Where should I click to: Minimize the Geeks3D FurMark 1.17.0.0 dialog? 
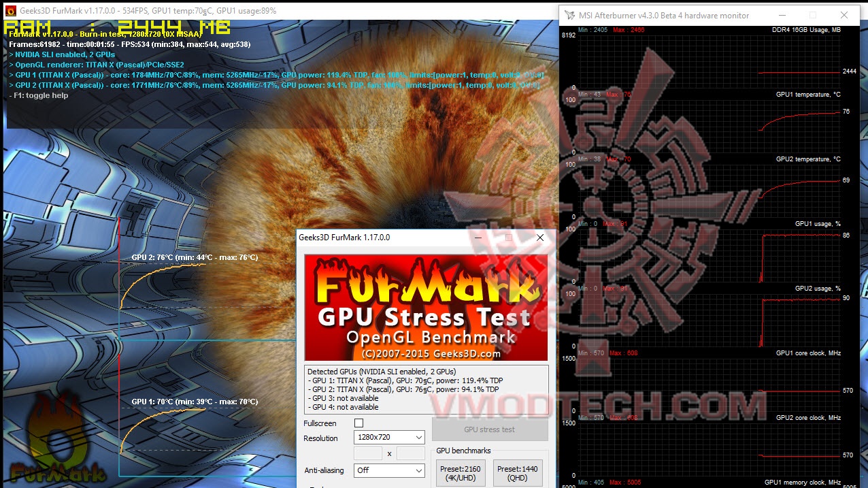(478, 238)
